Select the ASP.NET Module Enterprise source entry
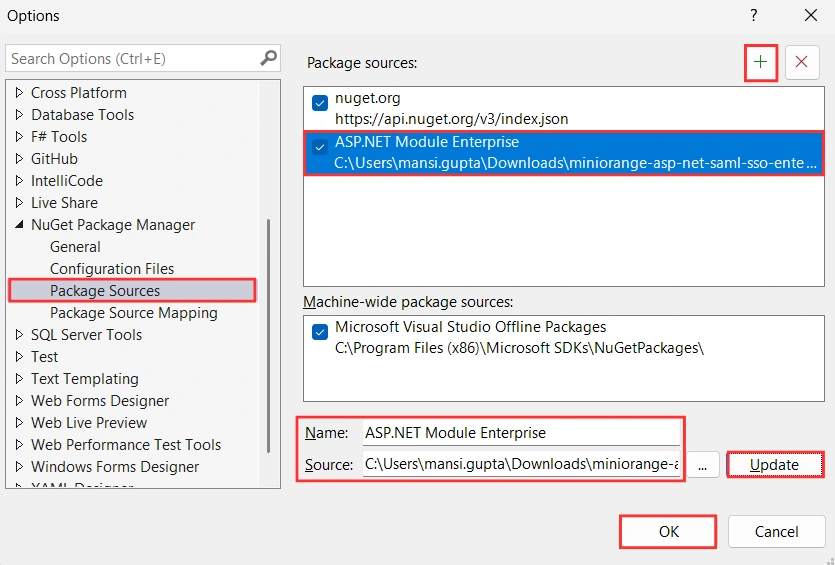This screenshot has height=565, width=835. [563, 153]
